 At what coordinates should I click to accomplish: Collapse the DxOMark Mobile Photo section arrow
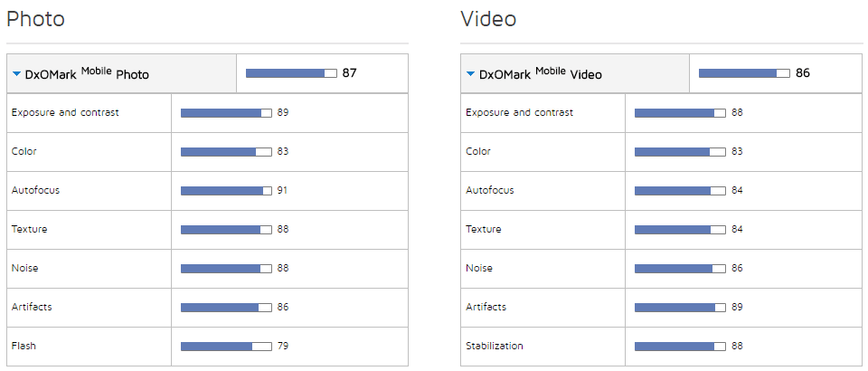17,74
